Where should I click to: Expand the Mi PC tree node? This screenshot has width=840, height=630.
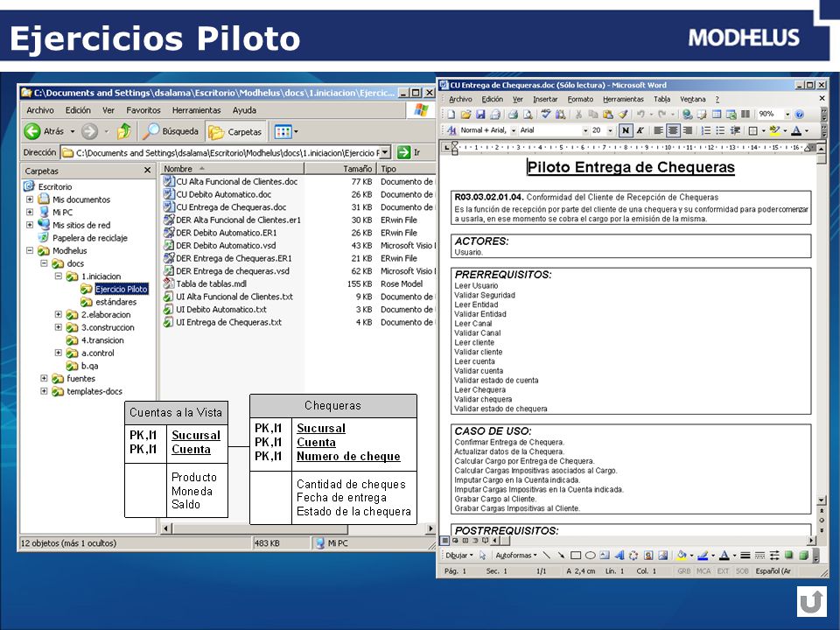(30, 212)
